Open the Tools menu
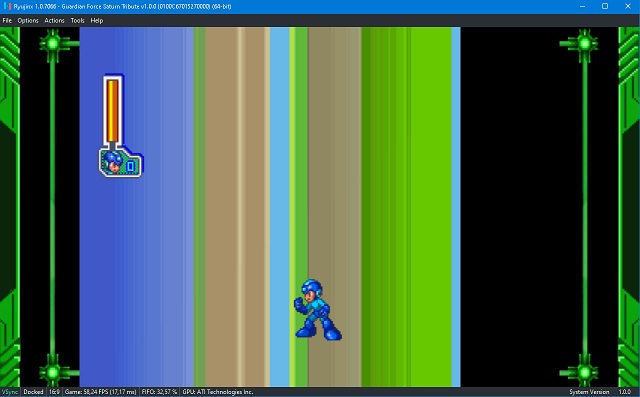The image size is (640, 397). point(77,20)
